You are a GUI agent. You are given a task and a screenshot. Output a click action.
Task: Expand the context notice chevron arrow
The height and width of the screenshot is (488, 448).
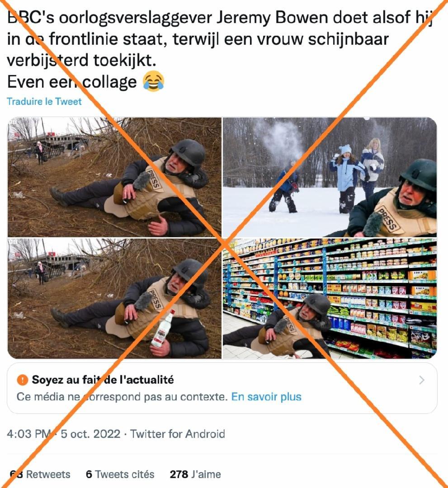coord(421,380)
